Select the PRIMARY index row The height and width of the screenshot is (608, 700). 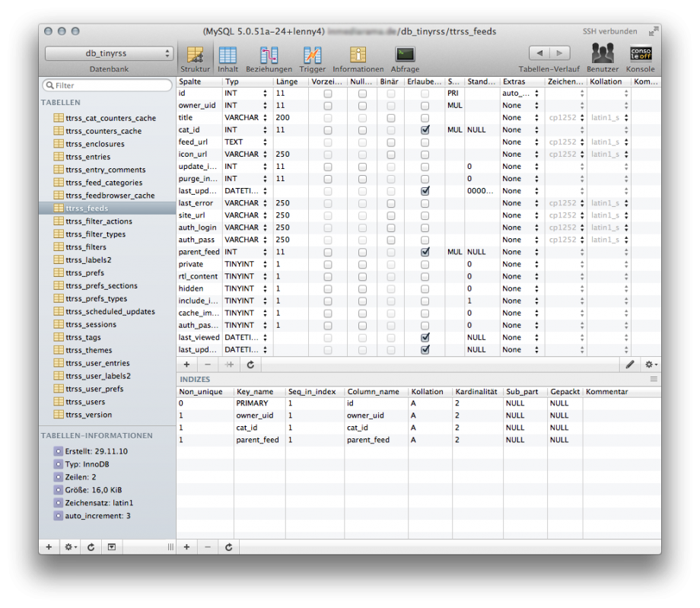pos(418,403)
